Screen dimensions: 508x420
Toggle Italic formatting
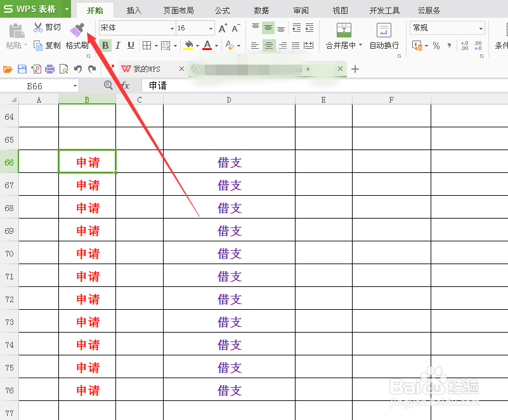tap(118, 46)
